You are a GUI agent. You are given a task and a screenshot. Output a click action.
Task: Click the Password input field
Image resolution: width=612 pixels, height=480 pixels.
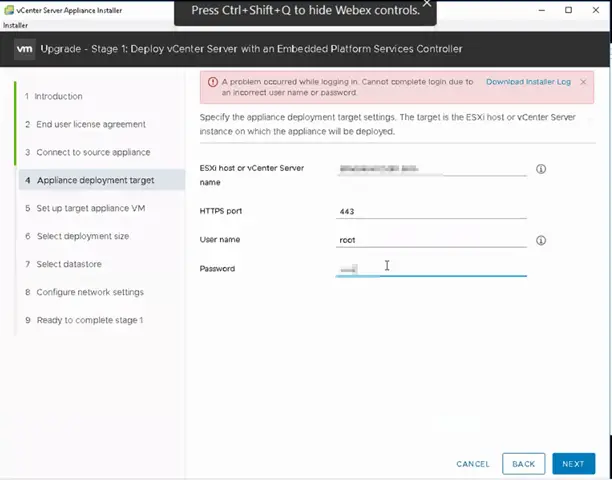click(x=431, y=268)
